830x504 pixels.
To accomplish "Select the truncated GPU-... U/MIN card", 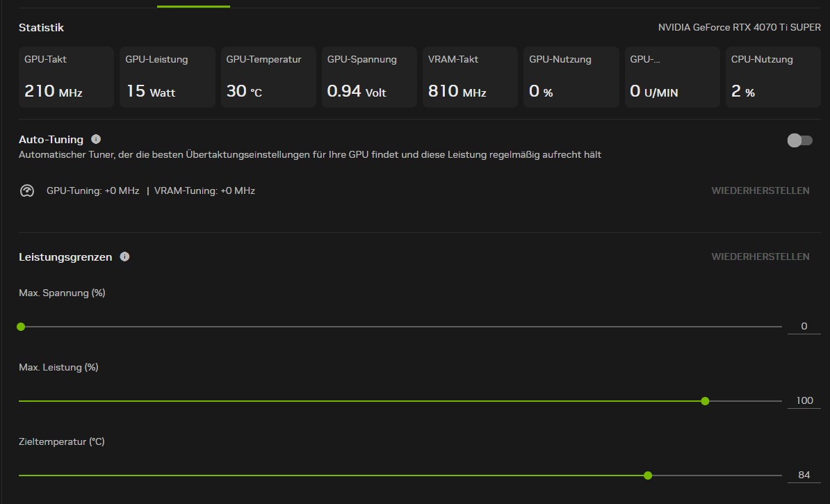I will coord(672,77).
